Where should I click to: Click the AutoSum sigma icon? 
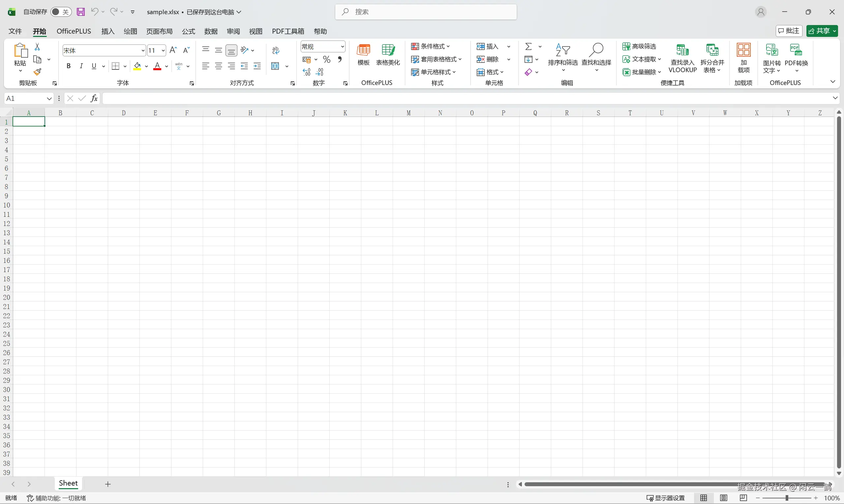(528, 46)
